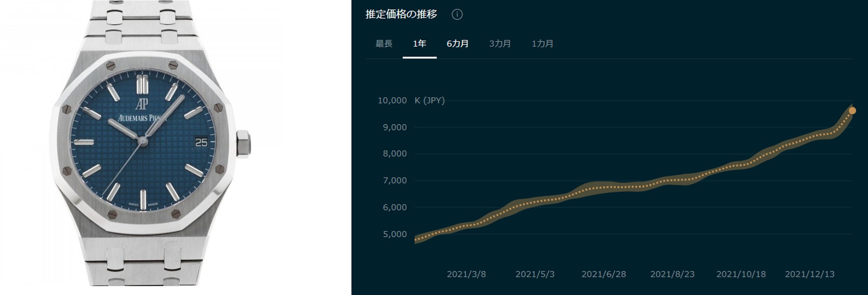Image resolution: width=868 pixels, height=295 pixels.
Task: Open the 6カ月 tab
Action: [x=458, y=44]
